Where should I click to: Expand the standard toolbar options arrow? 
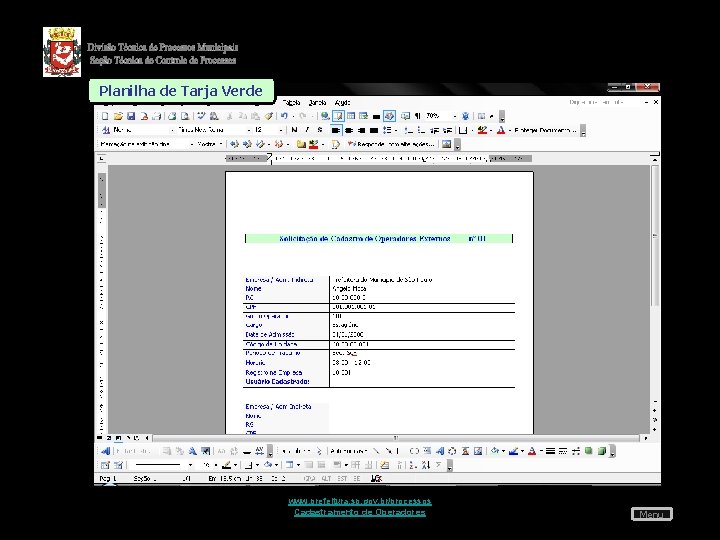502,117
